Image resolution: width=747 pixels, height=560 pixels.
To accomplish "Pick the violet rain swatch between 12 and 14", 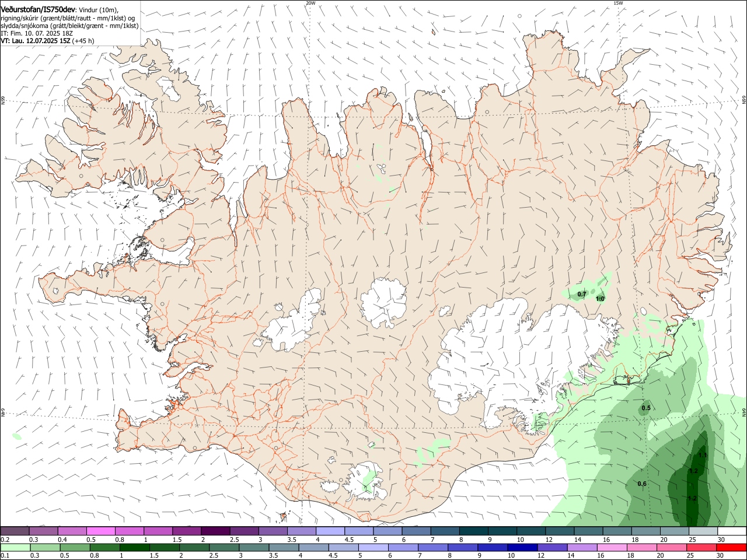I will pos(553,548).
